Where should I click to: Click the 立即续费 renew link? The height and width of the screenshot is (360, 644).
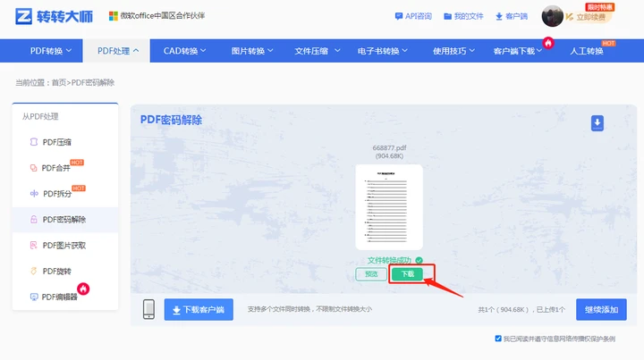[x=590, y=17]
